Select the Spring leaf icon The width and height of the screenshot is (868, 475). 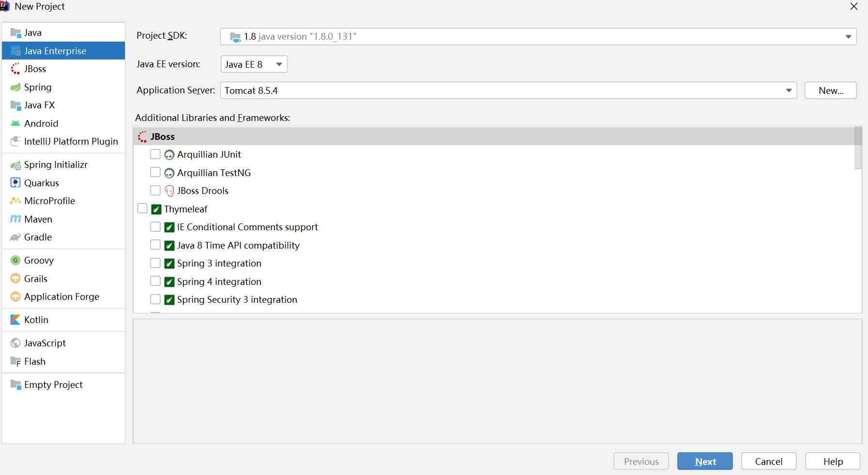[x=15, y=88]
